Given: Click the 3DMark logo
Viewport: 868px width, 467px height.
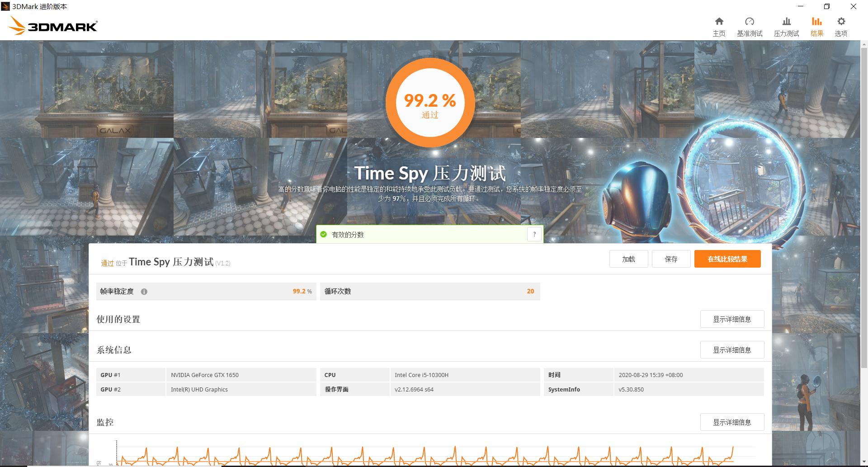Looking at the screenshot, I should click(53, 25).
